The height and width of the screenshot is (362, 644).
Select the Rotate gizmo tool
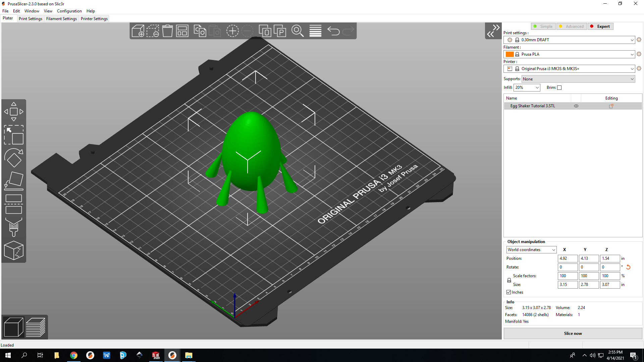point(14,158)
